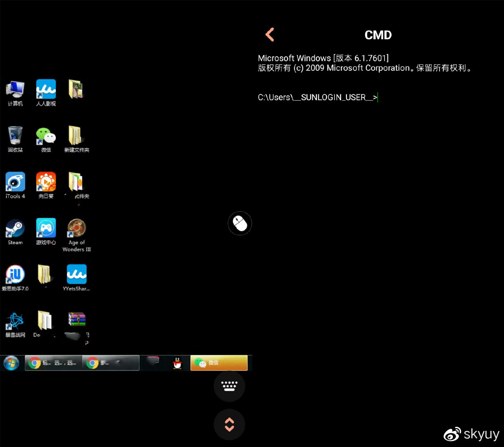Viewport: 504px width, 447px height.
Task: Switch to first Chrome taskbar window
Action: point(54,363)
